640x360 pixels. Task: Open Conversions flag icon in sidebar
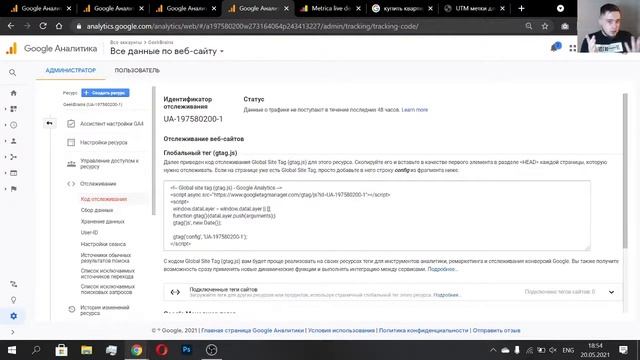(13, 189)
